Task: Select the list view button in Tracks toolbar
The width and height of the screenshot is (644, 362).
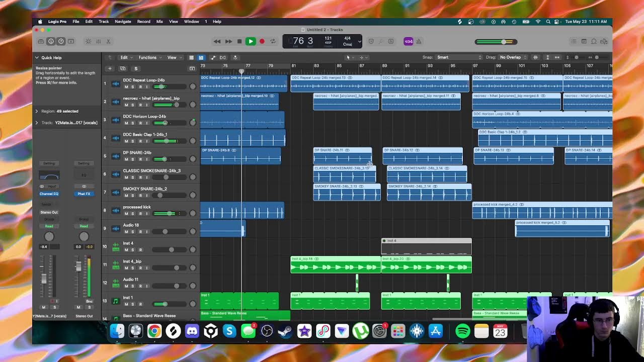Action: click(x=201, y=57)
